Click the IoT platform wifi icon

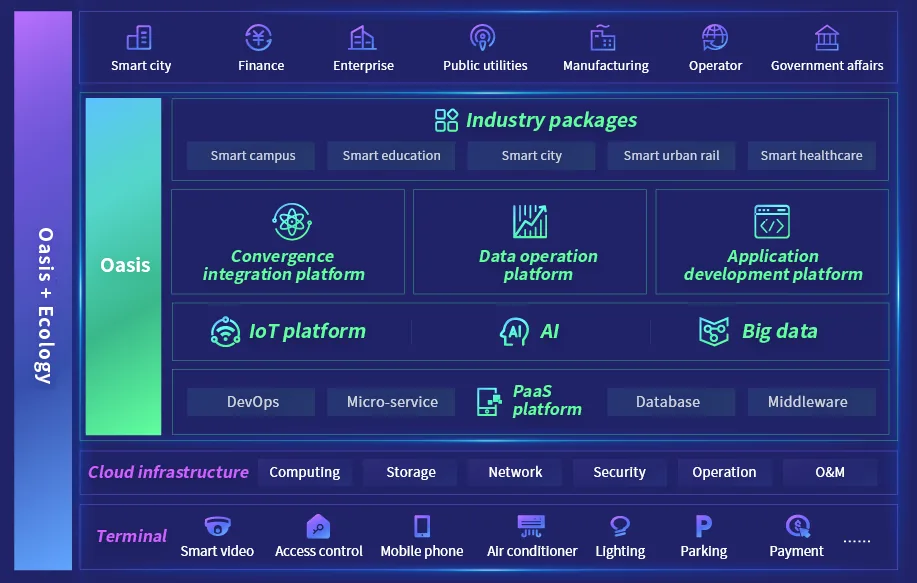click(x=225, y=332)
